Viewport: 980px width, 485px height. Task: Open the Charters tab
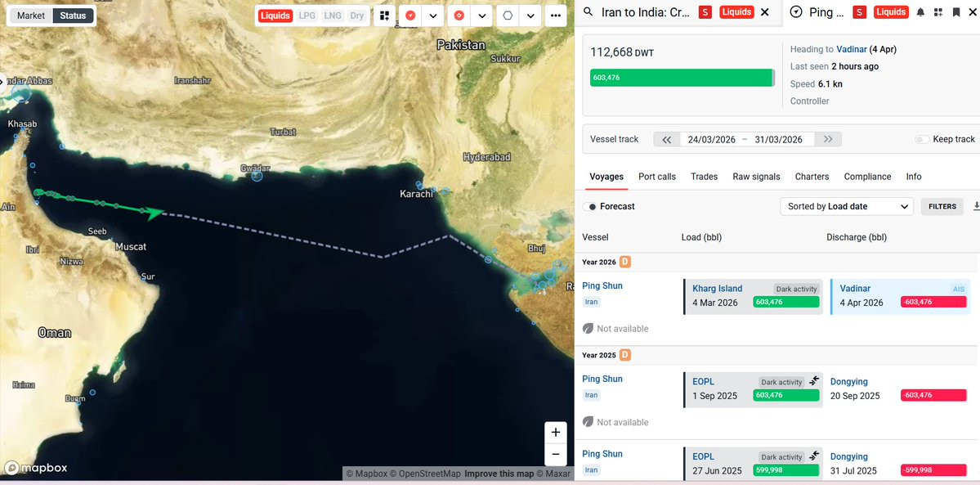click(x=812, y=177)
